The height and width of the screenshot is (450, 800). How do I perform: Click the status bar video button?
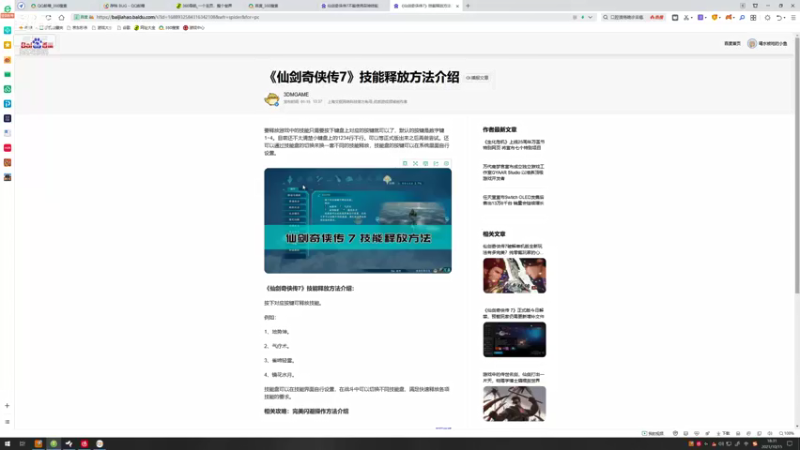(653, 434)
